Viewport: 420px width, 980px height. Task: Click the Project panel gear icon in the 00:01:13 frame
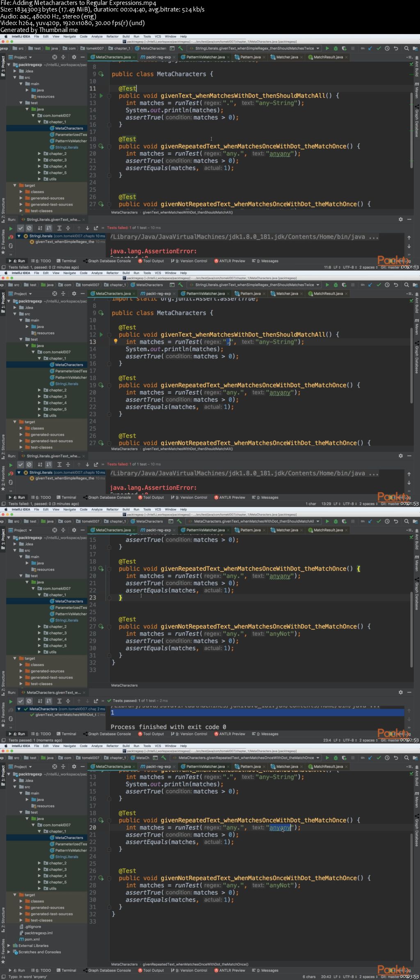(x=74, y=57)
